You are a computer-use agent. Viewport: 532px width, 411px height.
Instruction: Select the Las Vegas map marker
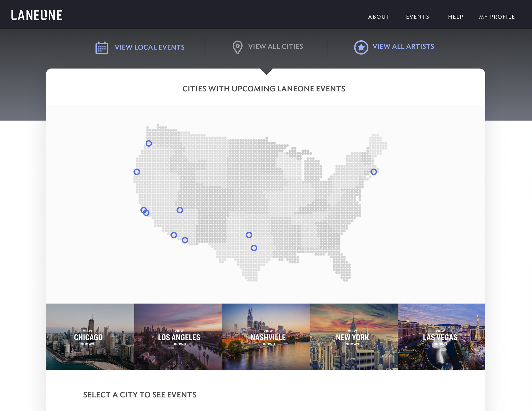click(180, 210)
